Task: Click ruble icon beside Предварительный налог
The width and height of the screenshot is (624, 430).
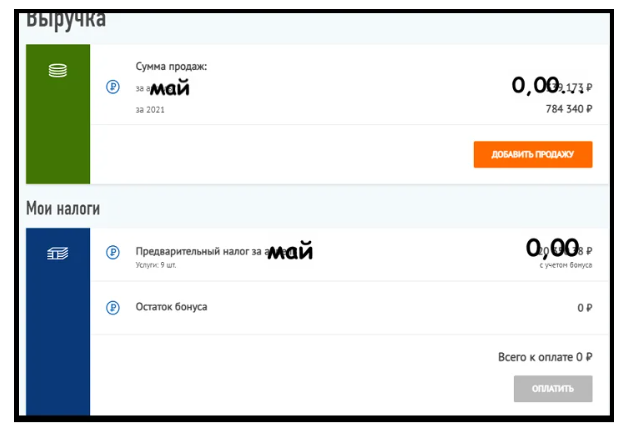Action: [x=112, y=253]
